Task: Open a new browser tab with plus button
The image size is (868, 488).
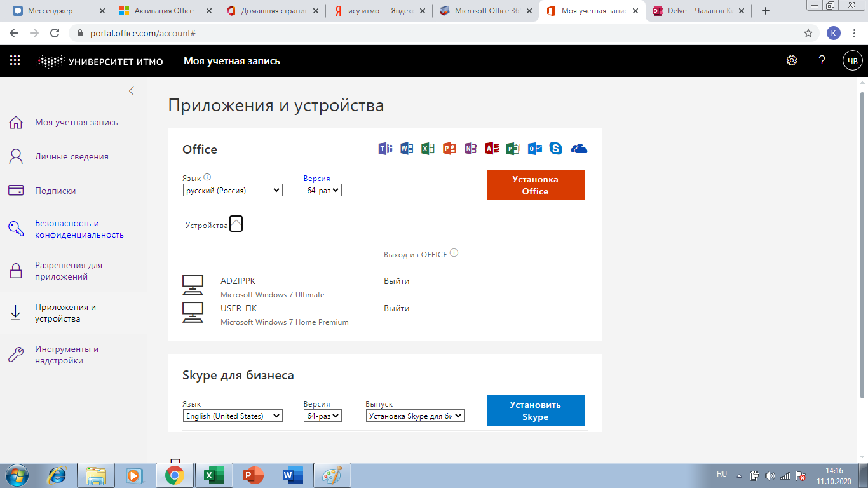Action: click(766, 11)
